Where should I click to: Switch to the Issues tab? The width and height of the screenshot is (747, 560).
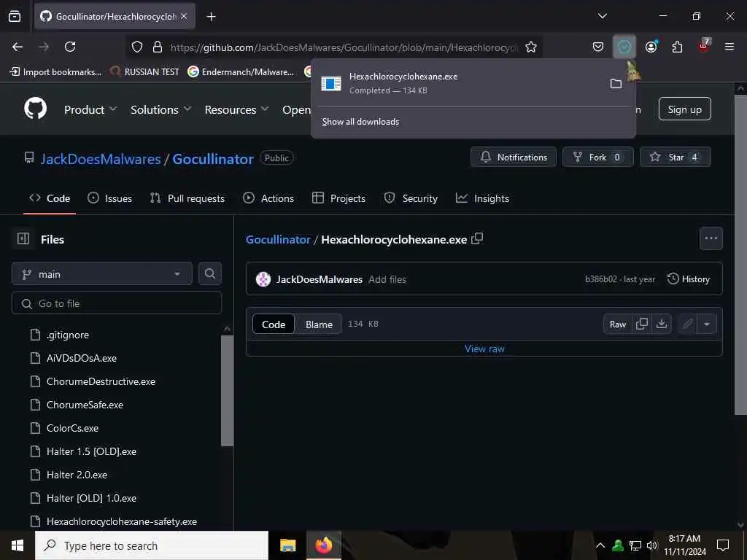[110, 198]
